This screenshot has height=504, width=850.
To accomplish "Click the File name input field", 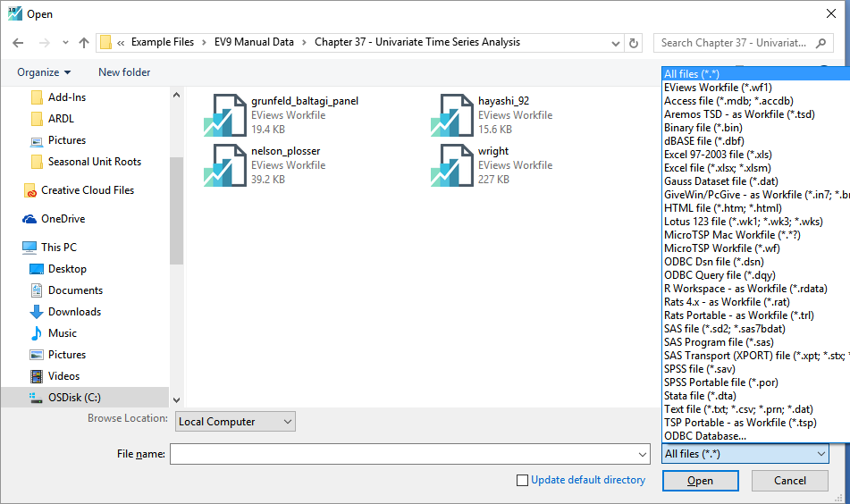I will [x=408, y=454].
